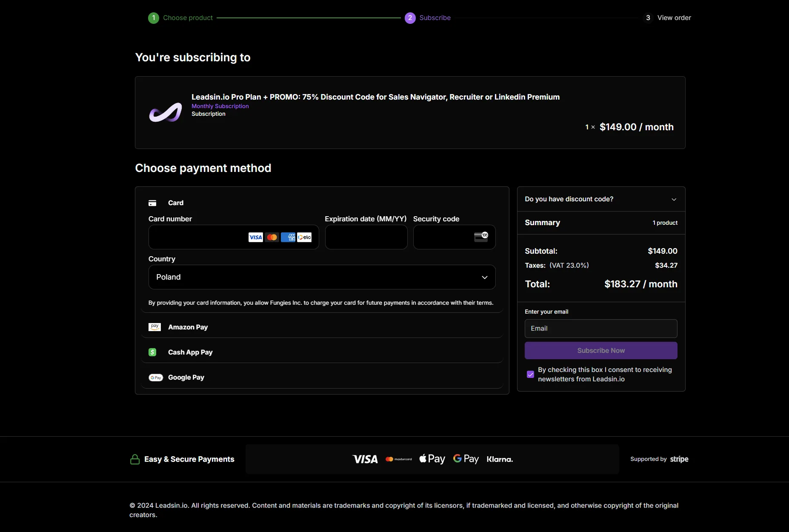
Task: Focus the Expiration date input field
Action: (366, 237)
